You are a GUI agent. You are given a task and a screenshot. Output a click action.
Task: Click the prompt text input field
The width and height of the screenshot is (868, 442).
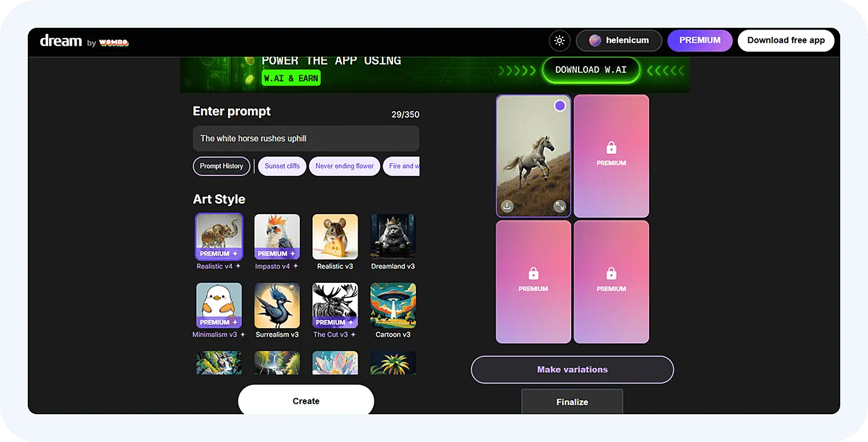tap(306, 139)
